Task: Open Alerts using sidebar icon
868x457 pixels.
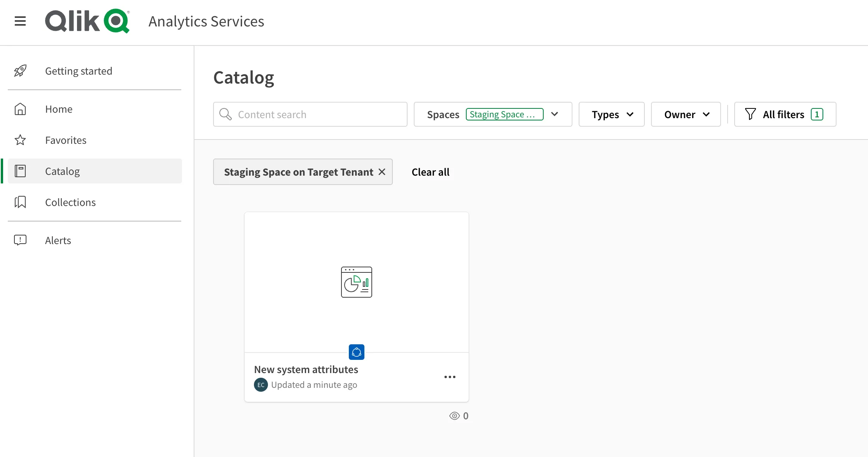Action: pos(20,240)
